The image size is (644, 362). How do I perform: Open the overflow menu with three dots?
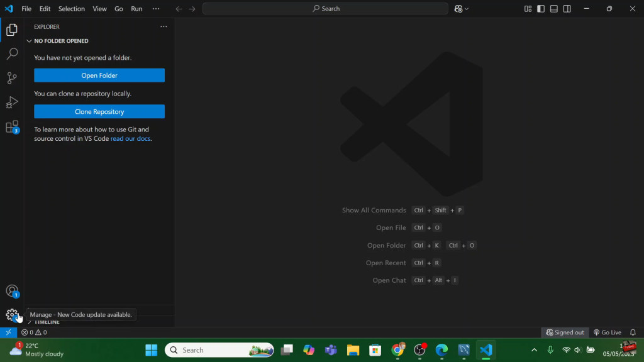tap(156, 9)
